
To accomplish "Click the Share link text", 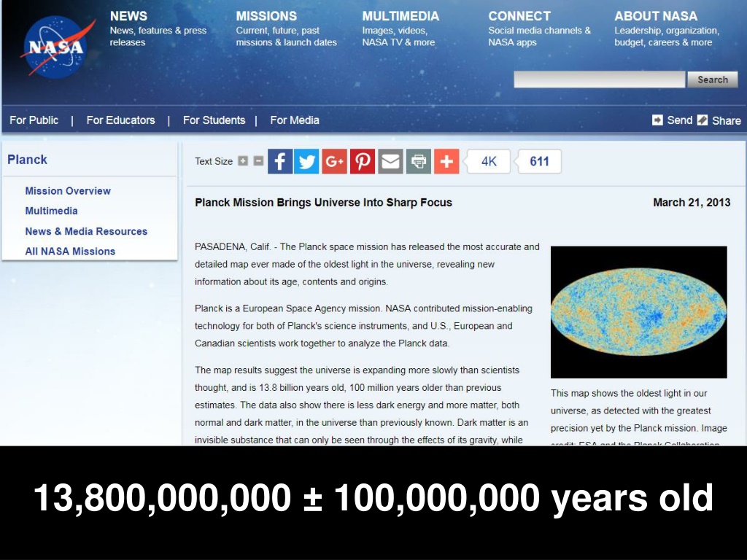I will [726, 120].
